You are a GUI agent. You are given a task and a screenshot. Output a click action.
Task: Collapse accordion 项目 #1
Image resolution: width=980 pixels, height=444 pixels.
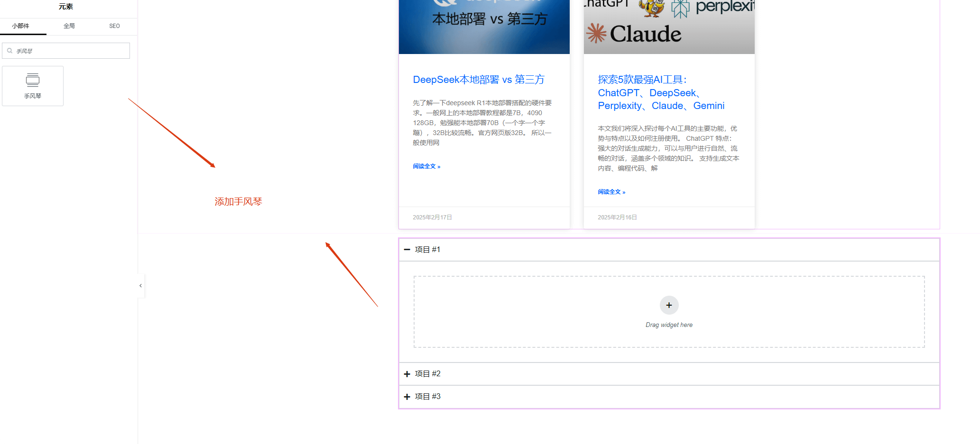(669, 250)
